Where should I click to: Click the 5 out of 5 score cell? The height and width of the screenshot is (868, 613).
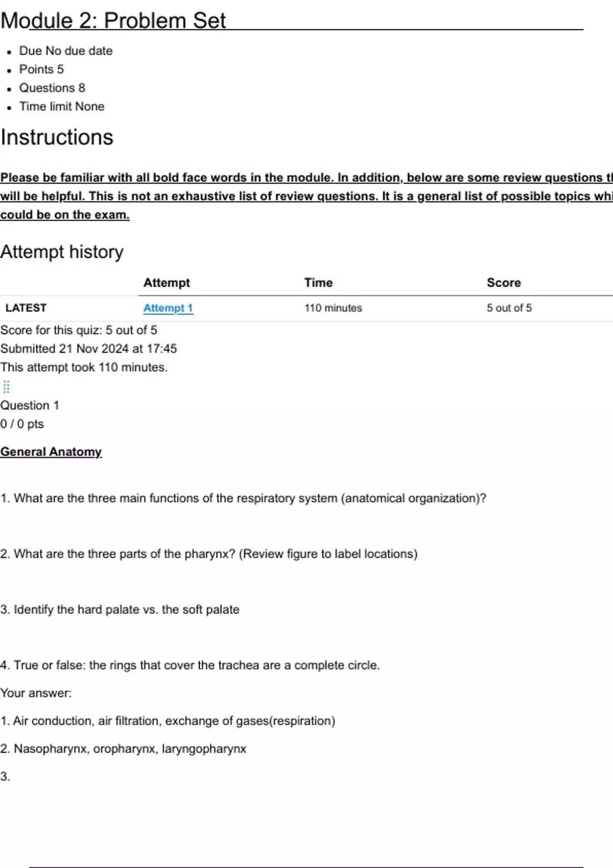pyautogui.click(x=509, y=308)
